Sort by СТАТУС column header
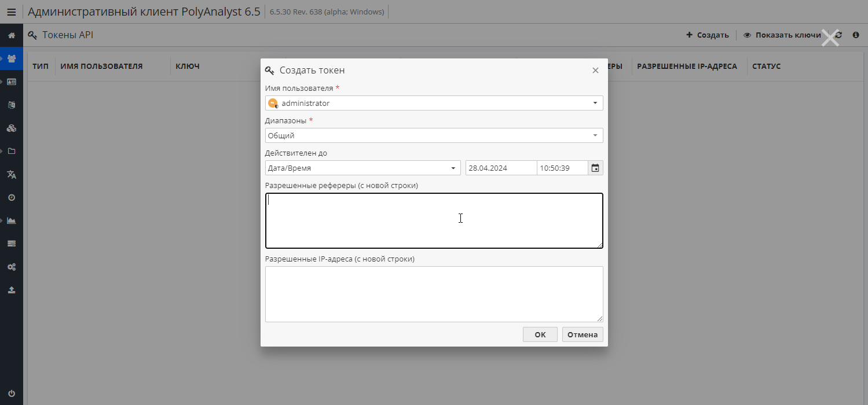868x405 pixels. pyautogui.click(x=766, y=67)
